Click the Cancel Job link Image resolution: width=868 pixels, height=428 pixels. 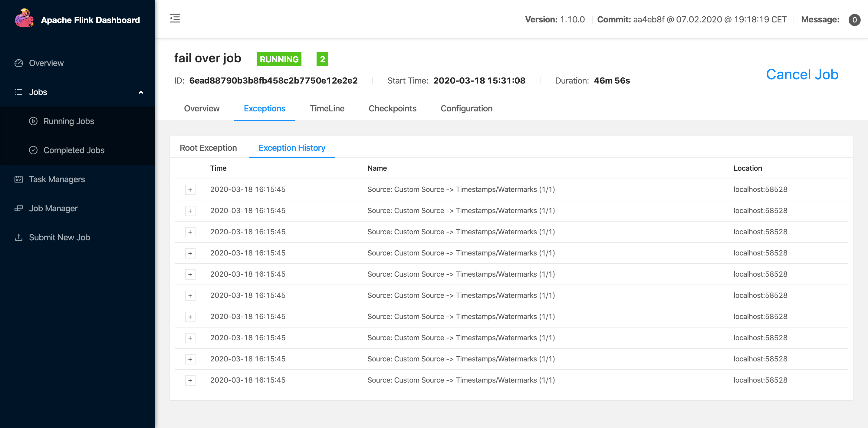click(802, 74)
